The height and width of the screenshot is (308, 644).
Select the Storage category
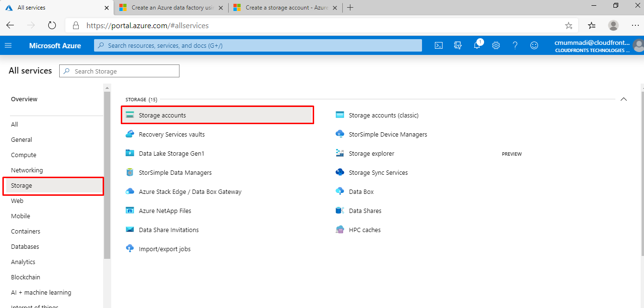[53, 186]
